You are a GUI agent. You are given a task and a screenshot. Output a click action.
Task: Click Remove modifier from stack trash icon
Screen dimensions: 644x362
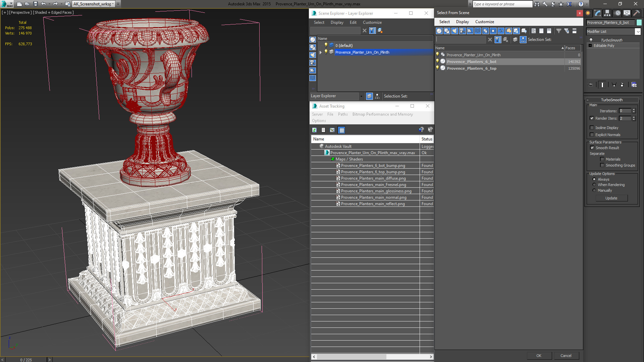[x=622, y=85]
